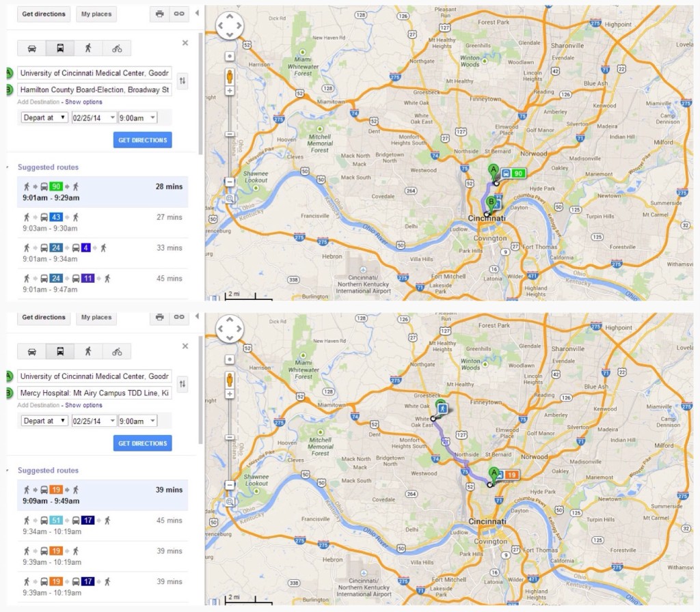The image size is (700, 612).
Task: Select route 90 option, 28 mins
Action: click(x=103, y=192)
